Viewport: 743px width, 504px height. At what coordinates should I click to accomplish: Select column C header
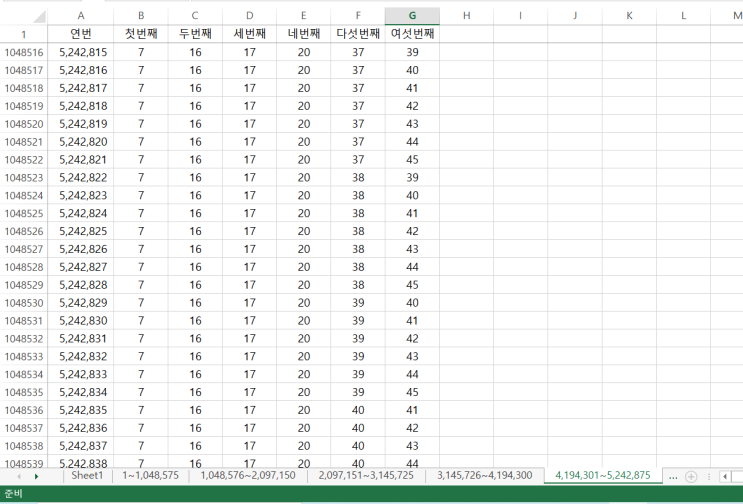pyautogui.click(x=195, y=16)
